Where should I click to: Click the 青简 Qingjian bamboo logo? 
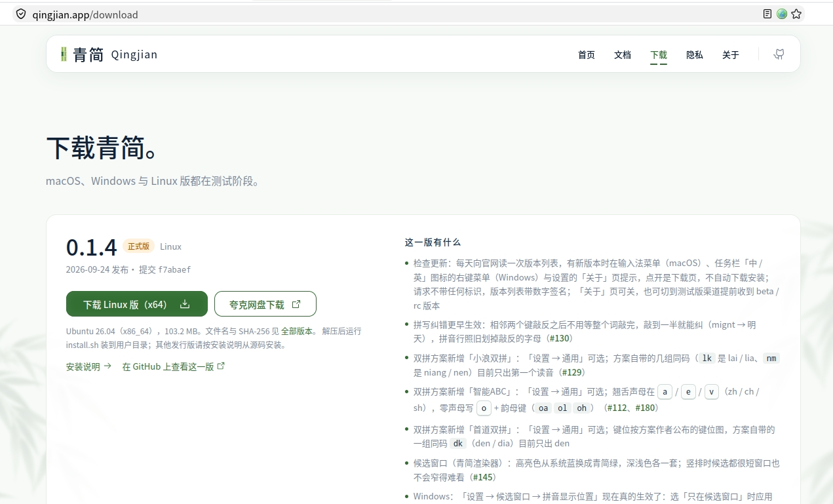point(109,54)
